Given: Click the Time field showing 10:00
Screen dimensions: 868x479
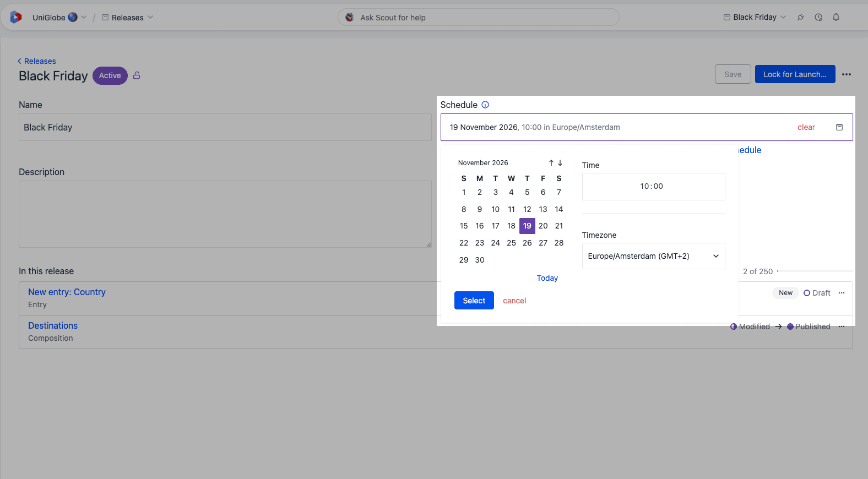Looking at the screenshot, I should click(x=654, y=187).
